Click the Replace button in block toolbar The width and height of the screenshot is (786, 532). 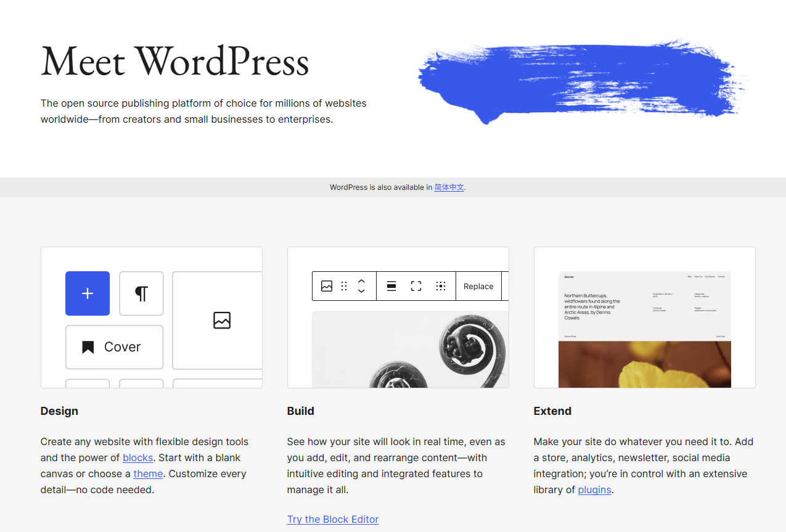point(478,286)
